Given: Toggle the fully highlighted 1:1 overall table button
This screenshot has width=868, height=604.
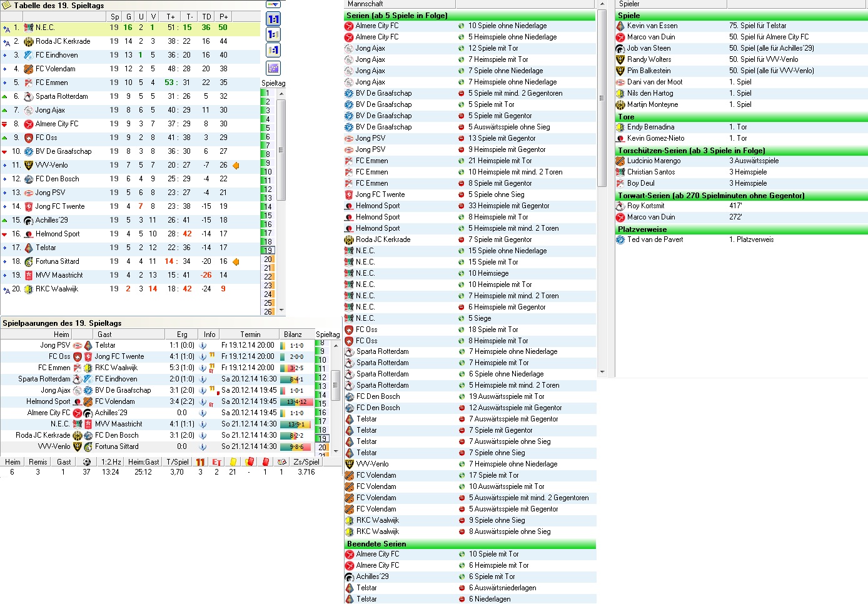Looking at the screenshot, I should pyautogui.click(x=273, y=19).
